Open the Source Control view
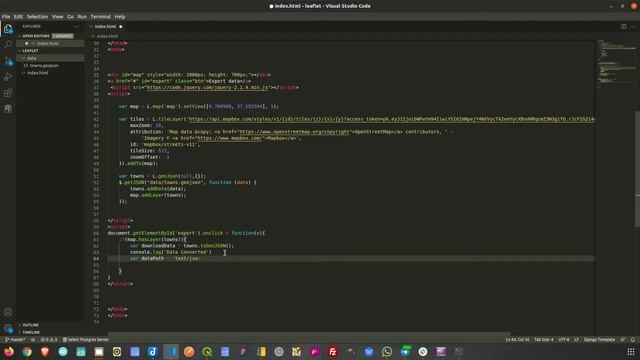The image size is (640, 360). click(x=8, y=61)
